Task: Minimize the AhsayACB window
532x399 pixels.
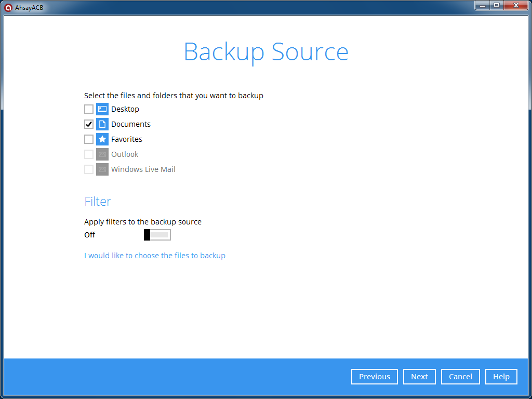Action: 483,5
